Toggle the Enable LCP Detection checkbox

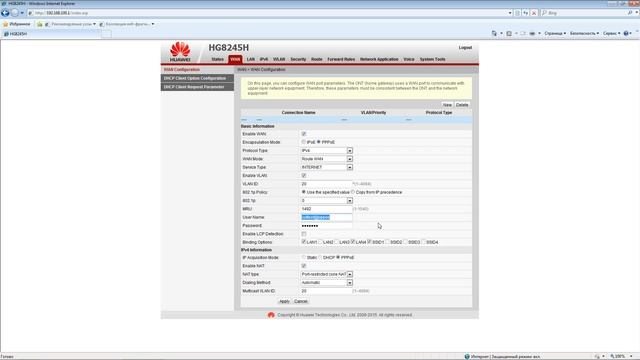click(304, 234)
